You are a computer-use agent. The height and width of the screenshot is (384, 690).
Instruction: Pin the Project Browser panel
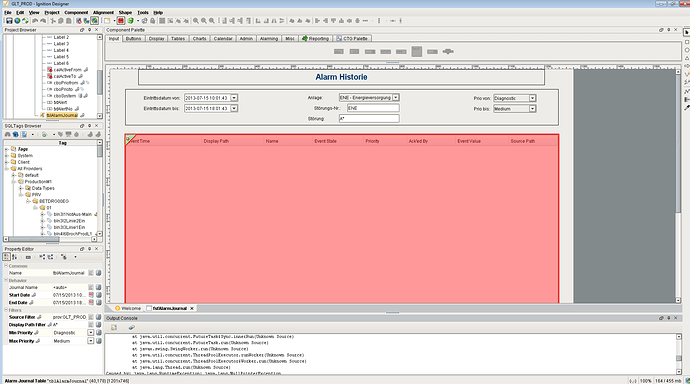point(89,30)
